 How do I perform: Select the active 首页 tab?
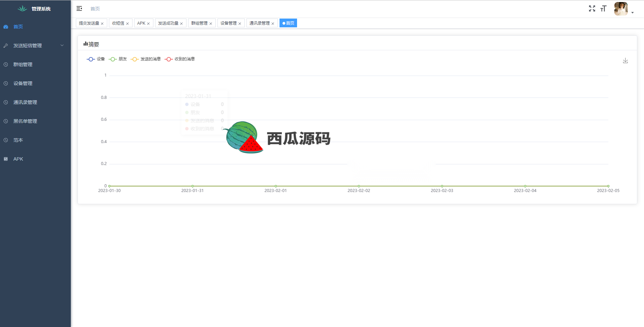[x=288, y=23]
